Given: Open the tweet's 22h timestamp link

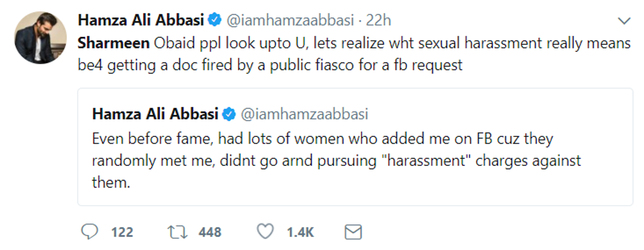Looking at the screenshot, I should click(378, 20).
